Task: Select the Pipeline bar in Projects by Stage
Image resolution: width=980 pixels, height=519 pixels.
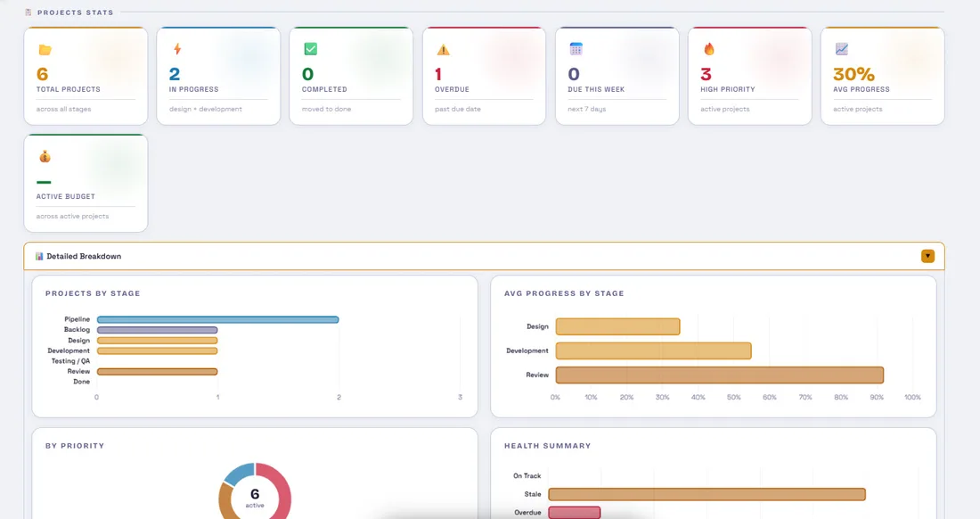Action: (x=218, y=319)
